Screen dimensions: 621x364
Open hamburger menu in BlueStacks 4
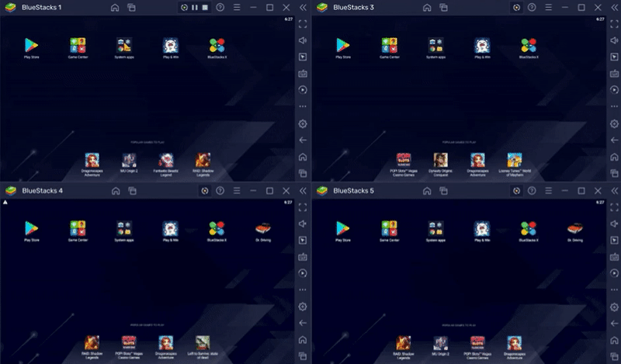(x=237, y=191)
